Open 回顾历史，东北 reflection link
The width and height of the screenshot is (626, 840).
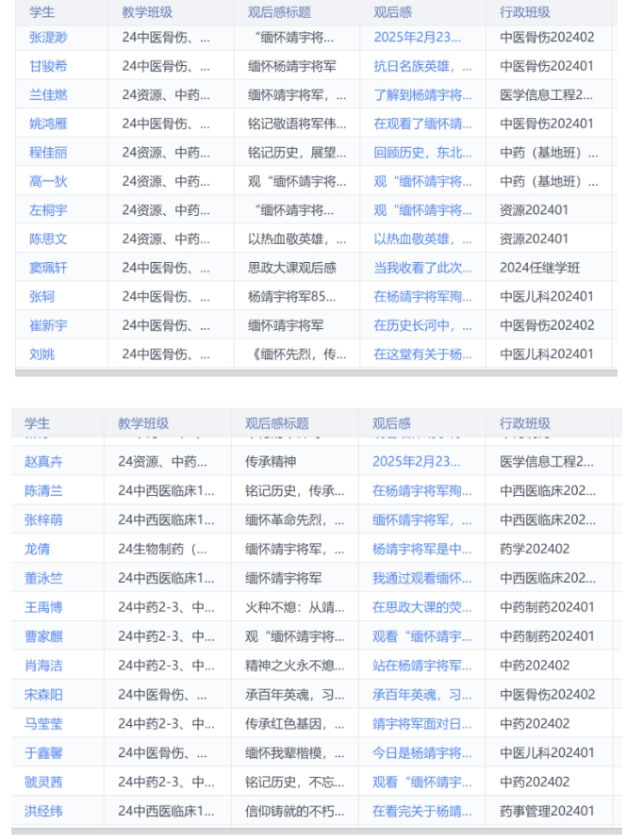click(422, 152)
